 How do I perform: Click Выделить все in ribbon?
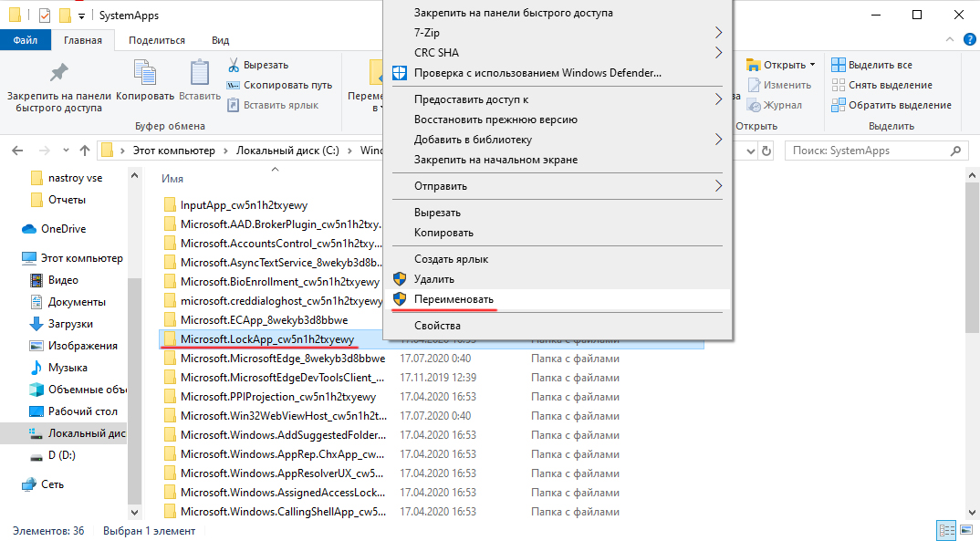coord(871,65)
